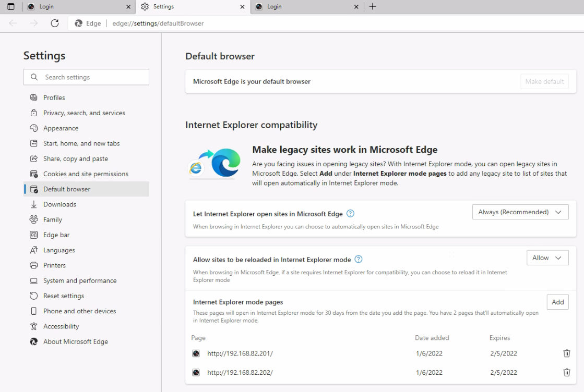Open help icon for Internet Explorer open sites

point(351,214)
